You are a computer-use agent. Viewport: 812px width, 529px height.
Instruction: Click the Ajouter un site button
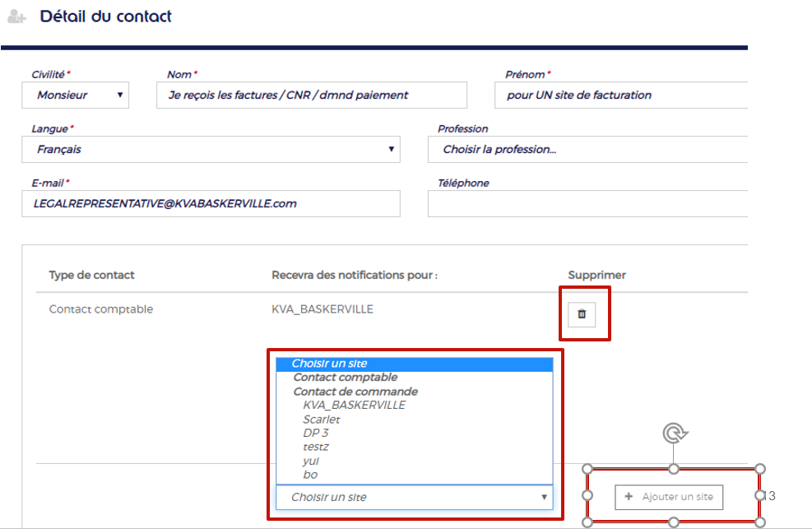[669, 497]
